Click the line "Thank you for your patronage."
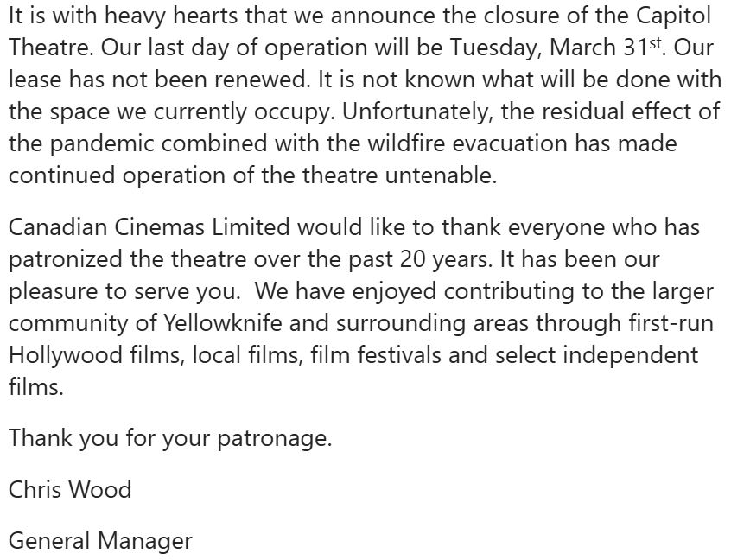The image size is (731, 560). pyautogui.click(x=170, y=438)
